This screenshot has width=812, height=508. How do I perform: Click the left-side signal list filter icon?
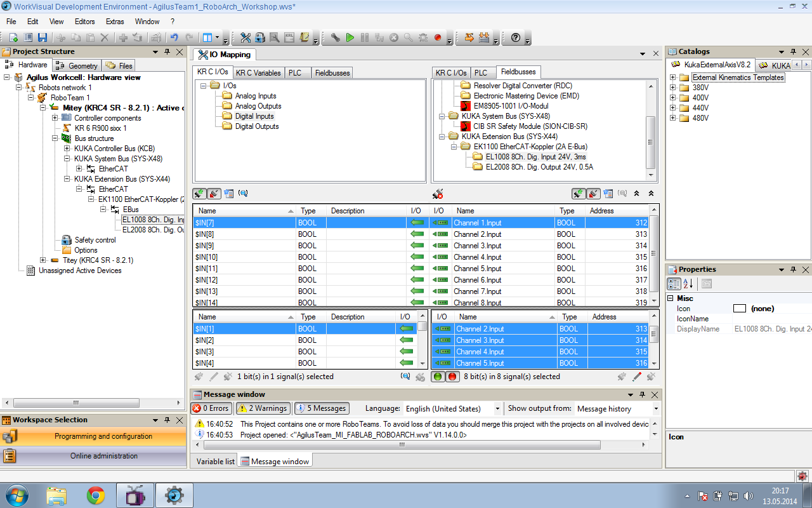pos(229,194)
